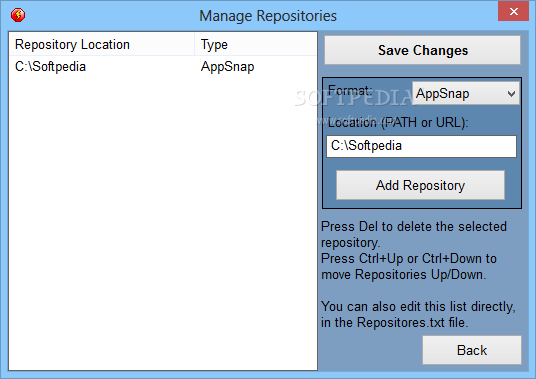Click AppSnap type cell in repository list

[227, 67]
